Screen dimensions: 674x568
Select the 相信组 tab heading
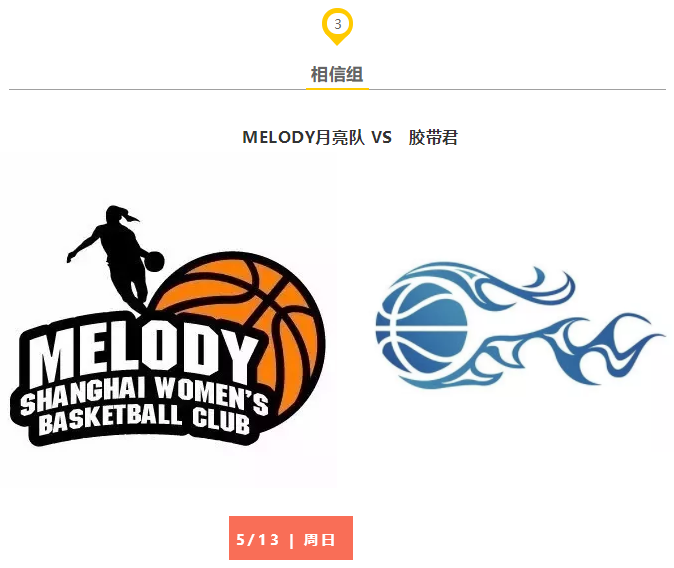[x=337, y=74]
